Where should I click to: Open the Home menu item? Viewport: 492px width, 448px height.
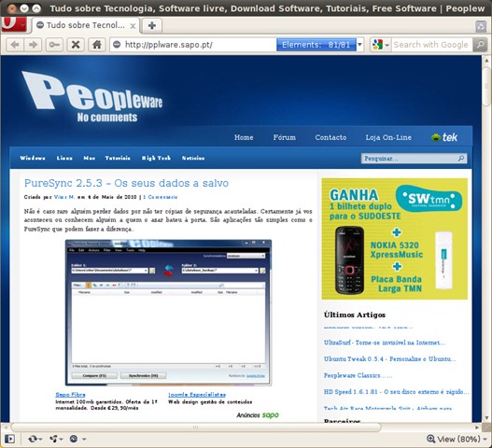pyautogui.click(x=244, y=137)
